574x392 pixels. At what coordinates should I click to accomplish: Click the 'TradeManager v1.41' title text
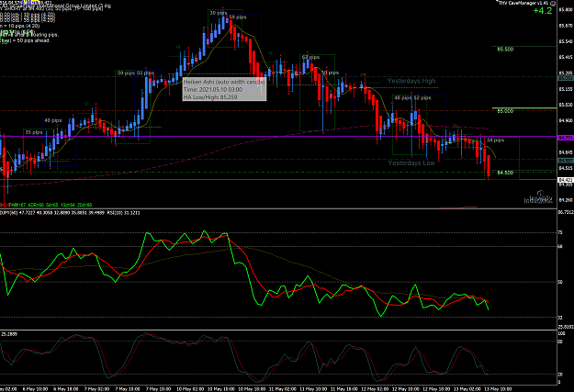click(523, 3)
